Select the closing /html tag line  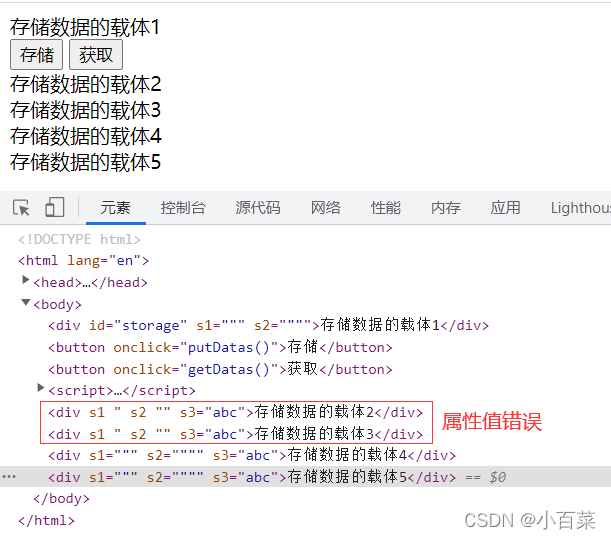click(x=46, y=520)
